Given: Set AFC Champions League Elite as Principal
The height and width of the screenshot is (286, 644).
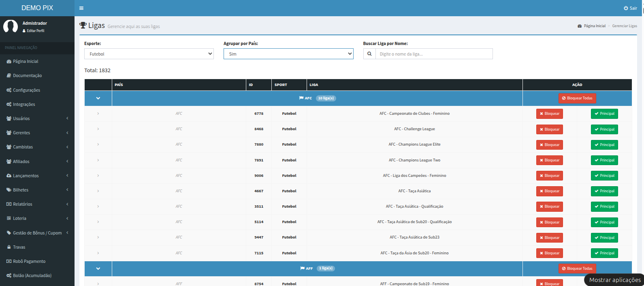Looking at the screenshot, I should coord(604,145).
